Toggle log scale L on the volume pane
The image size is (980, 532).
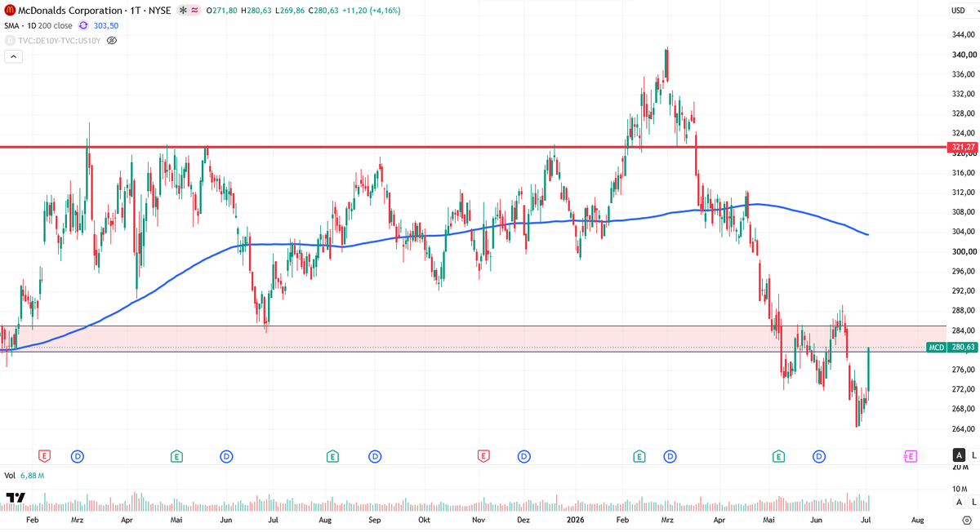click(973, 501)
